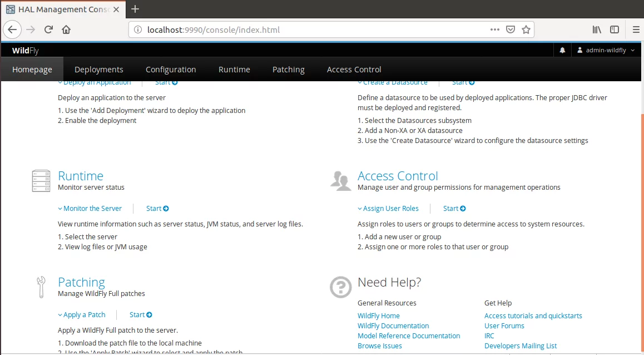644x355 pixels.
Task: Collapse the Apply a Patch section
Action: point(82,315)
